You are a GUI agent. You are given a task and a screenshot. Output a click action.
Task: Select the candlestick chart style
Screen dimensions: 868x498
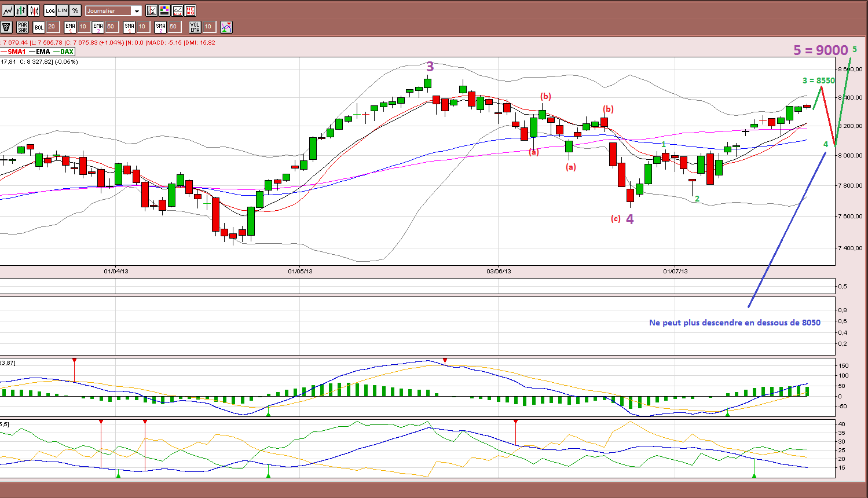34,10
